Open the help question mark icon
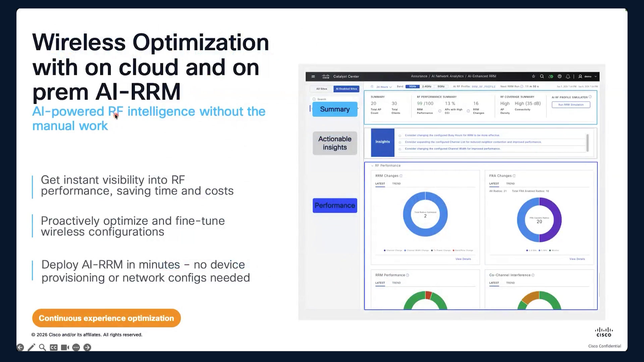The width and height of the screenshot is (644, 362). [559, 76]
